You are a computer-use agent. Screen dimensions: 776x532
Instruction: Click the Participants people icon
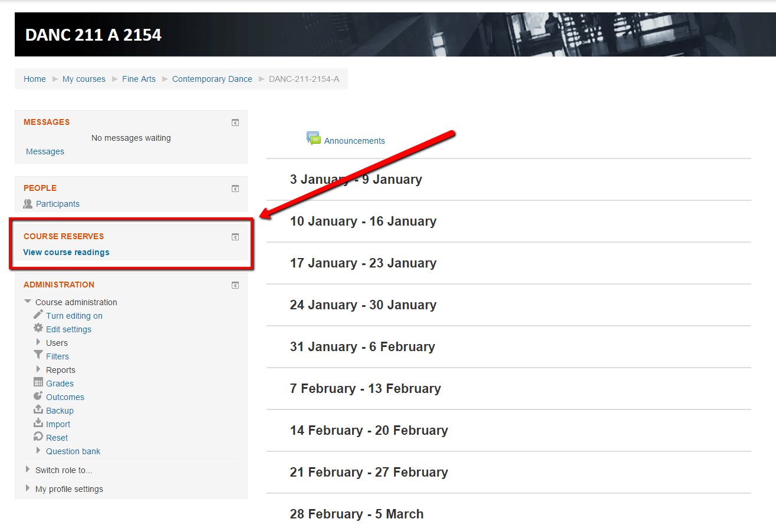tap(28, 203)
